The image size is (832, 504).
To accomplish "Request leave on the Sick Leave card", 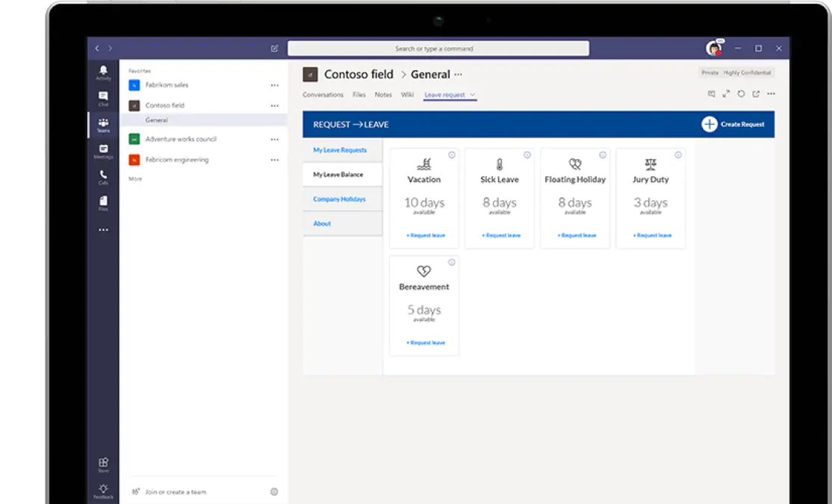I will [x=500, y=235].
